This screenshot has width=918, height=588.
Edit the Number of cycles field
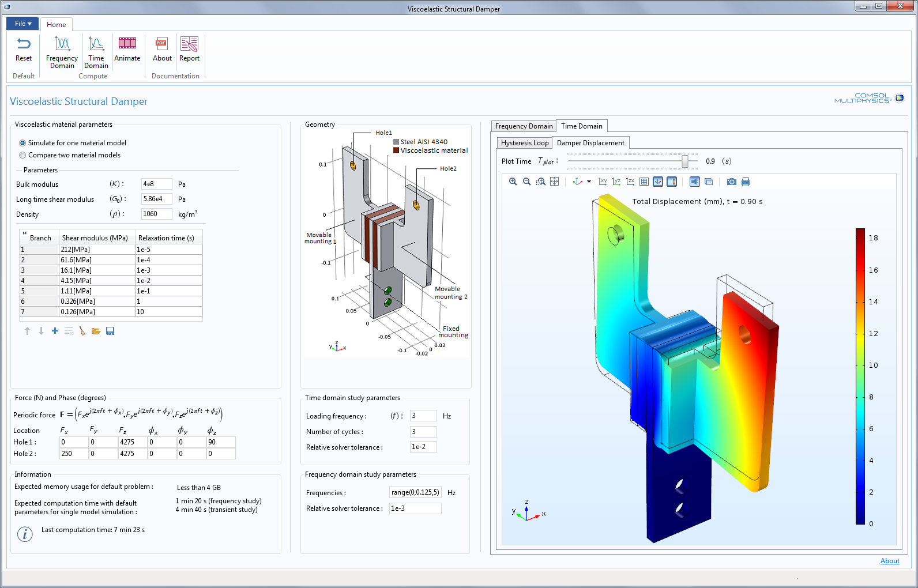(x=423, y=431)
